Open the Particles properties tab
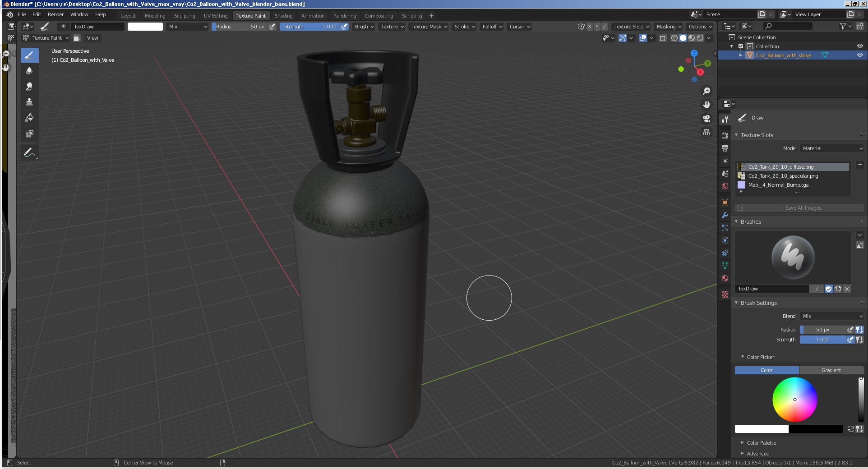This screenshot has width=868, height=469. point(725,228)
